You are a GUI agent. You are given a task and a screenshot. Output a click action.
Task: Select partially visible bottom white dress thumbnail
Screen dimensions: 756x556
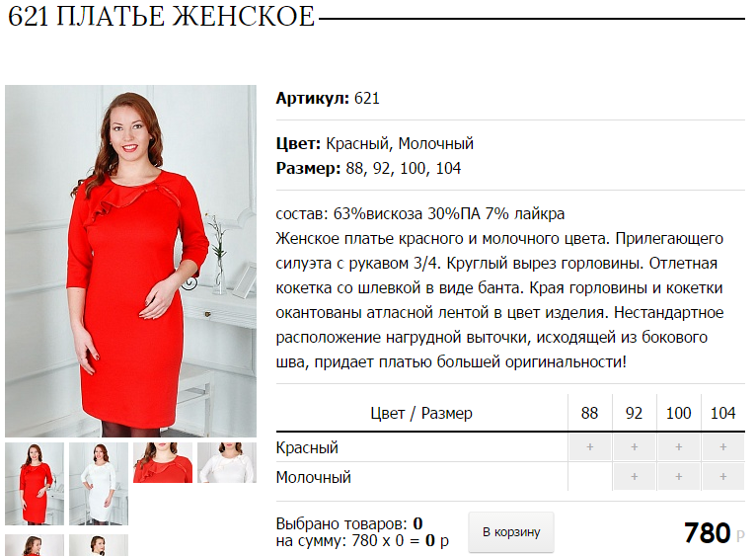(x=99, y=545)
